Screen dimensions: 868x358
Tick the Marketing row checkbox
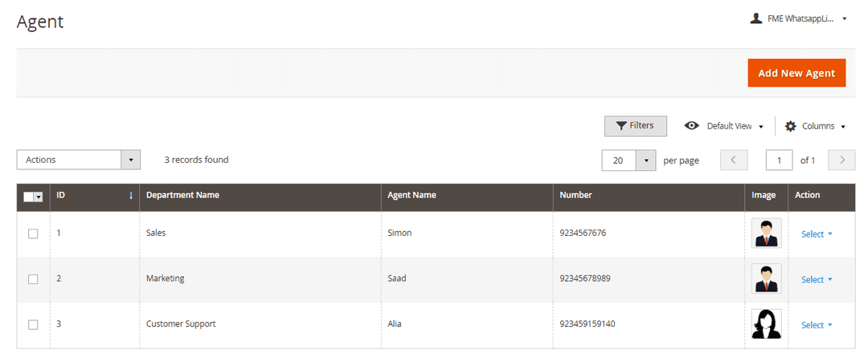33,279
